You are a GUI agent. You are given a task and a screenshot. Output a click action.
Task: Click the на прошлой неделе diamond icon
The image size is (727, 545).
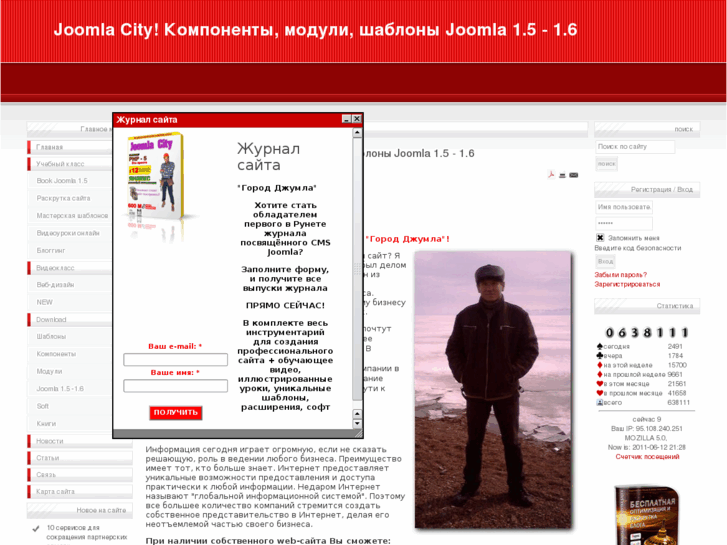click(x=599, y=374)
